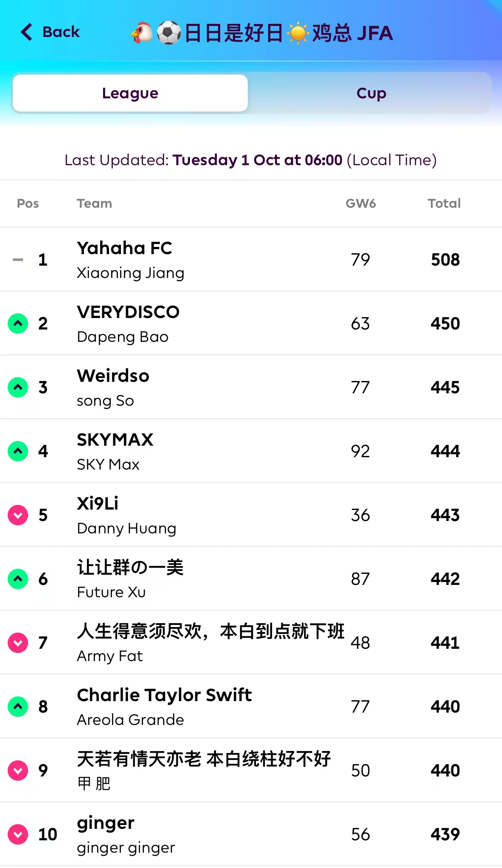Viewport: 502px width, 868px height.
Task: Click the green up arrow beside Charlie Taylor Swift
Action: (x=18, y=707)
